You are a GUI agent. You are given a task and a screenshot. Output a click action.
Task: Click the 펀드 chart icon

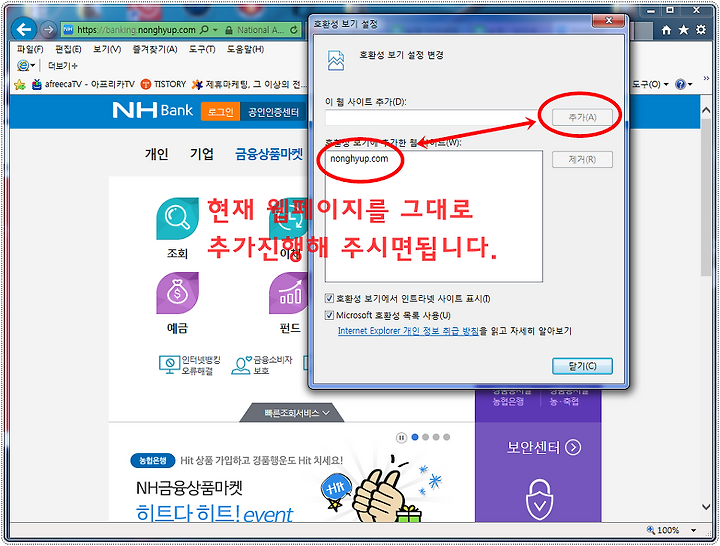(x=289, y=293)
